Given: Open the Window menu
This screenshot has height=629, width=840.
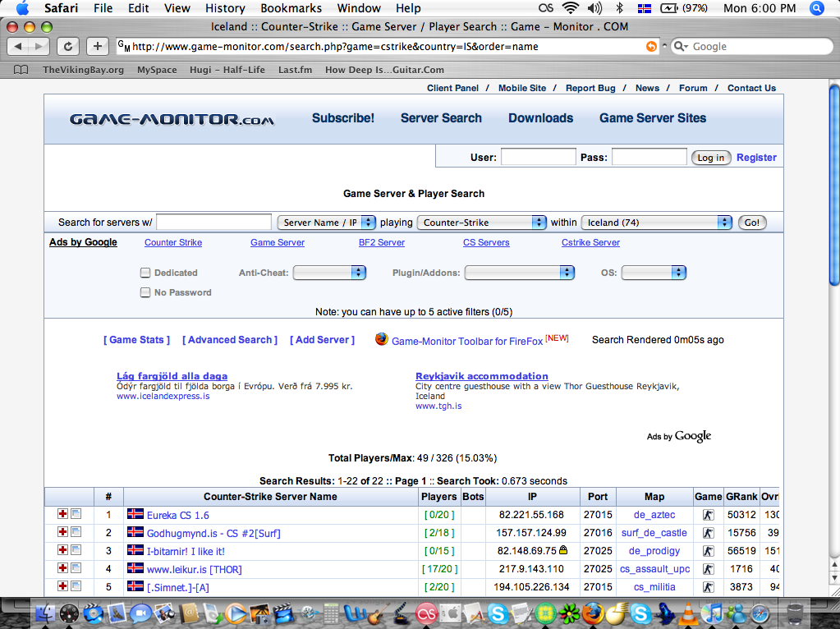Looking at the screenshot, I should tap(358, 8).
